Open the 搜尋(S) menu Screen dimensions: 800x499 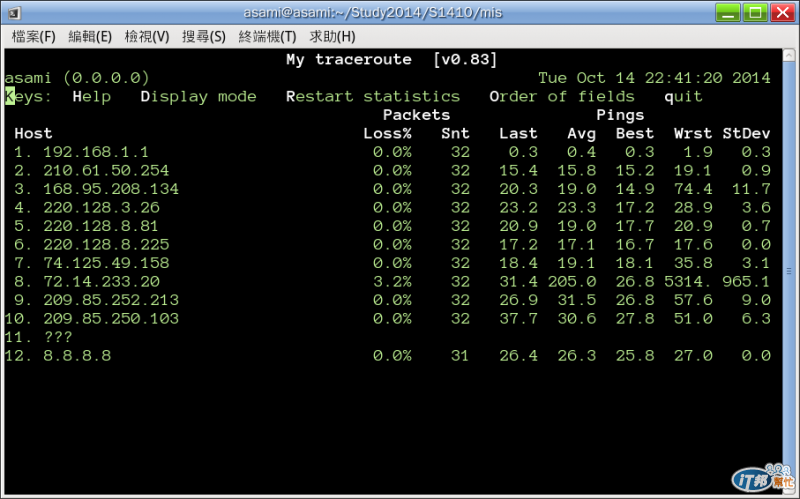[x=204, y=37]
